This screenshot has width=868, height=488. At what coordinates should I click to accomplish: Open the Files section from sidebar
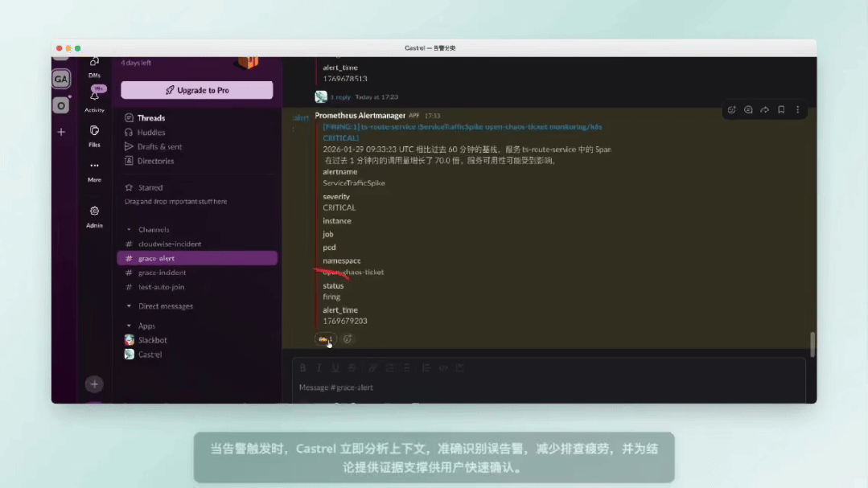(95, 134)
